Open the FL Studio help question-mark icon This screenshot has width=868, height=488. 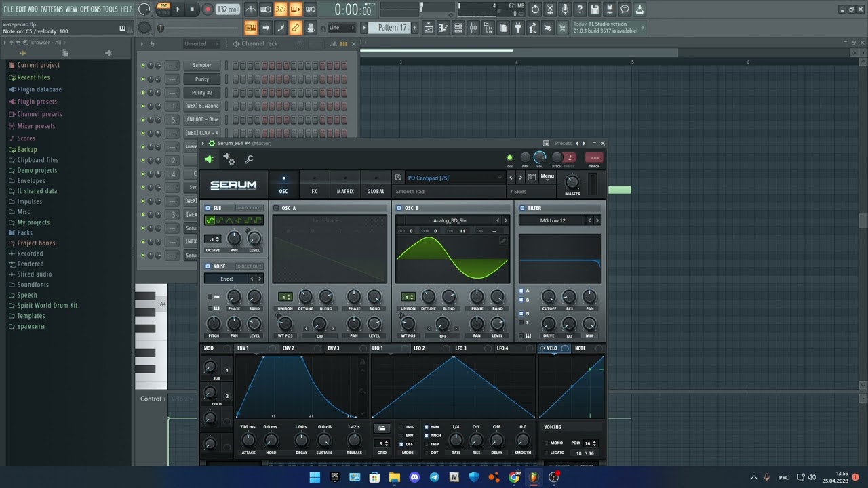(x=580, y=9)
